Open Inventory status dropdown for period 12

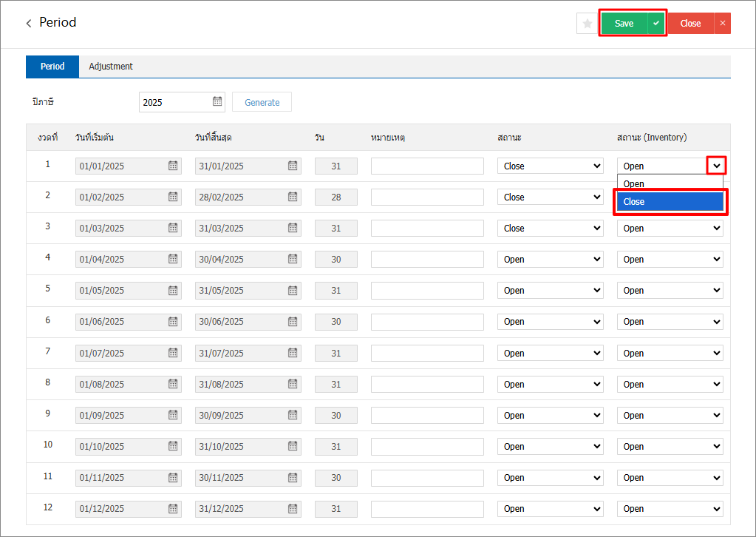tap(670, 509)
